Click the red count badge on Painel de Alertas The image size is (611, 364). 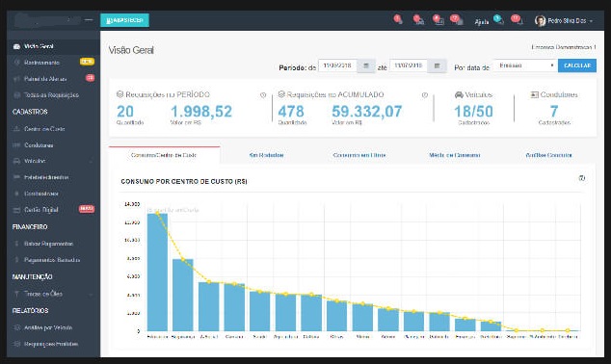(x=90, y=78)
